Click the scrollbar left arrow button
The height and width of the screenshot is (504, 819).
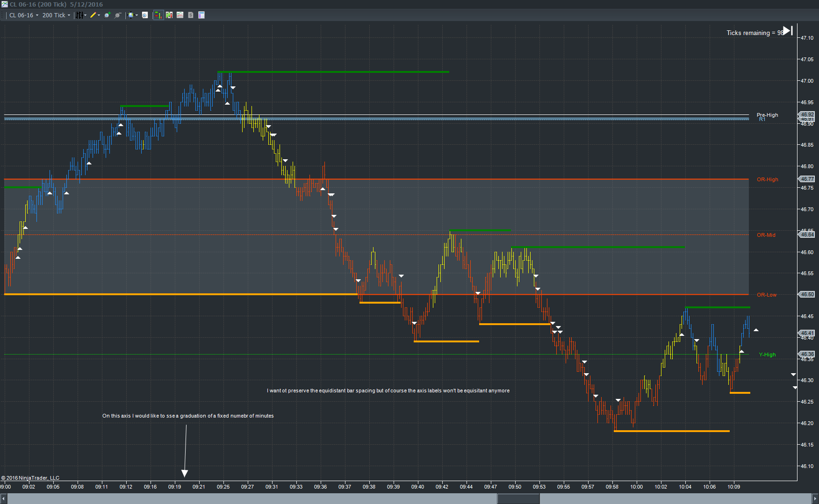click(4, 499)
